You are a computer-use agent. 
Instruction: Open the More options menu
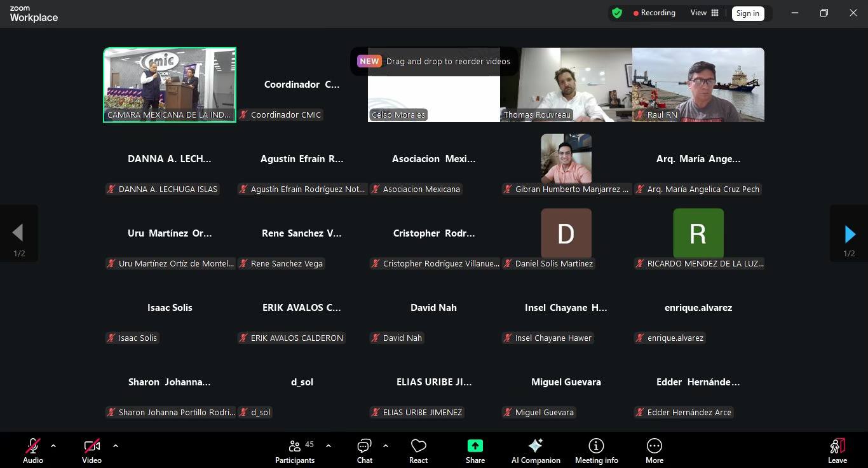[654, 450]
